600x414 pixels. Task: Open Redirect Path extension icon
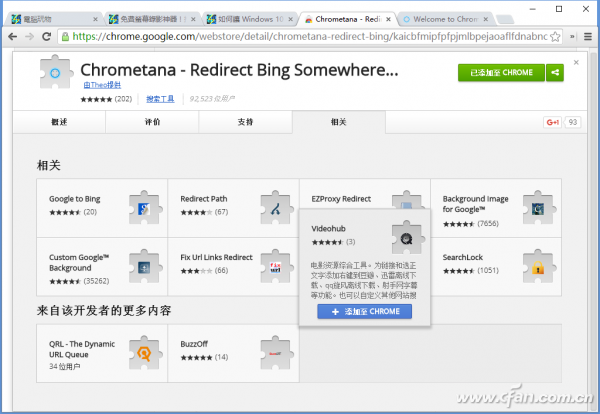[277, 208]
